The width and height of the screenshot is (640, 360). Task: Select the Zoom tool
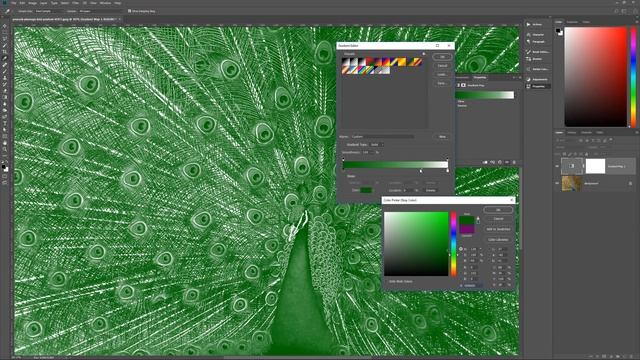coord(4,149)
